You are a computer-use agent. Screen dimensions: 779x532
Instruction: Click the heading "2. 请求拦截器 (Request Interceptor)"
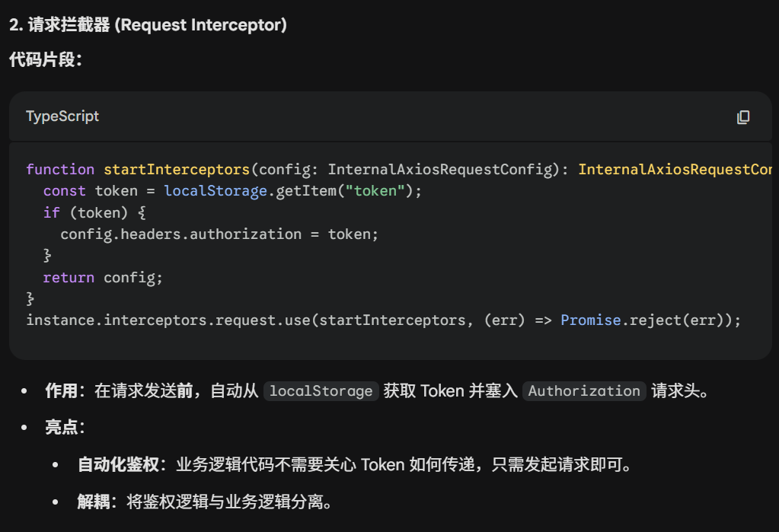[x=148, y=25]
